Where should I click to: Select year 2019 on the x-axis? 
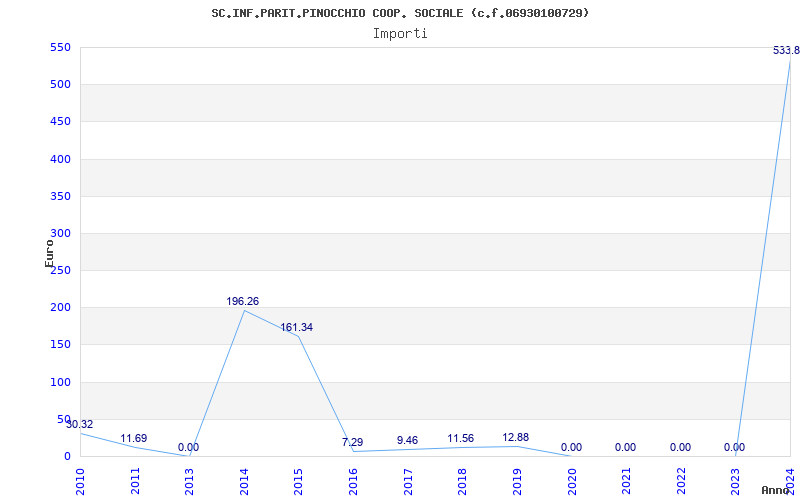517,481
